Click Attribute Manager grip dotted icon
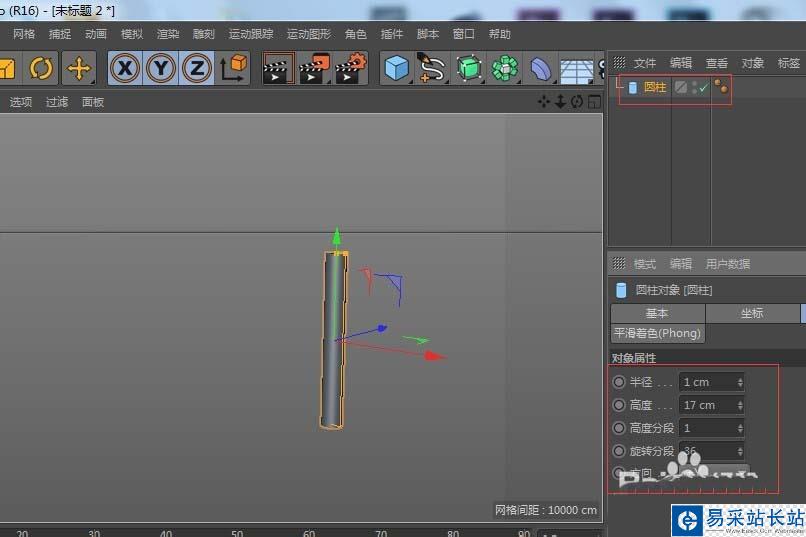Image resolution: width=806 pixels, height=537 pixels. [x=619, y=264]
